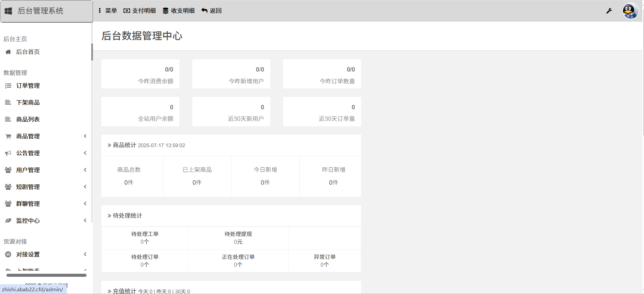
Task: Click the leaf icon for 监控中心
Action: point(8,221)
